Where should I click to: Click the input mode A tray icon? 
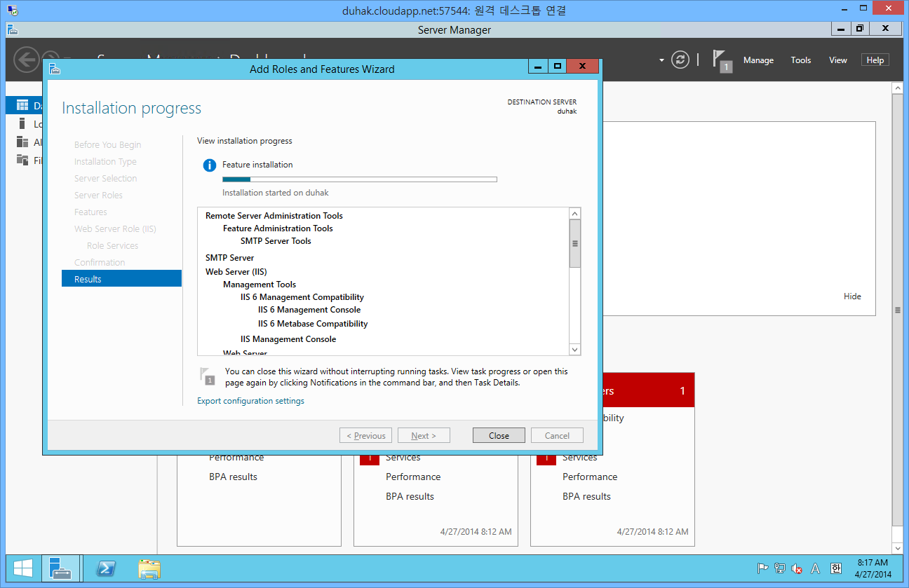815,568
